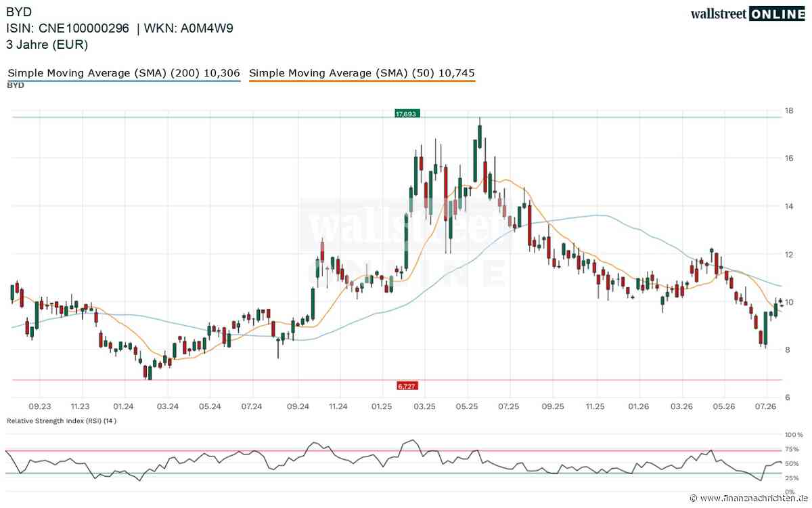The width and height of the screenshot is (812, 508).
Task: Click the blue SMA 200 legend underline
Action: pos(124,81)
